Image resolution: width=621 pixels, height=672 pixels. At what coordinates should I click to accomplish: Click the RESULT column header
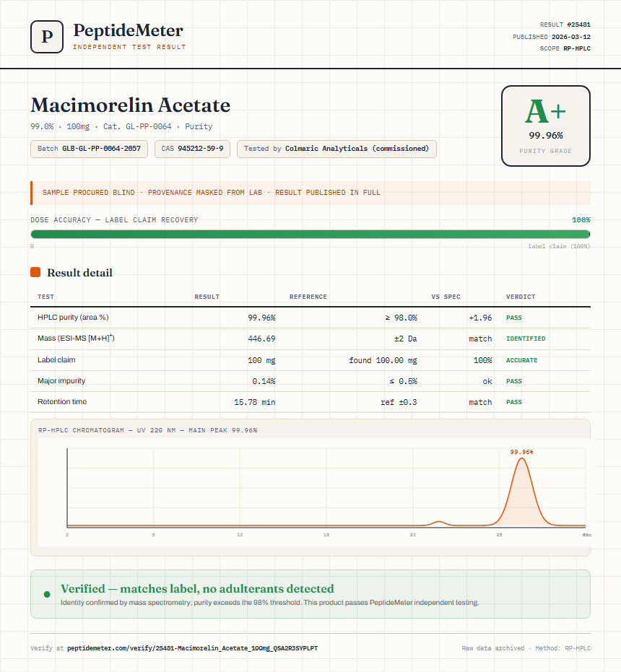[207, 297]
